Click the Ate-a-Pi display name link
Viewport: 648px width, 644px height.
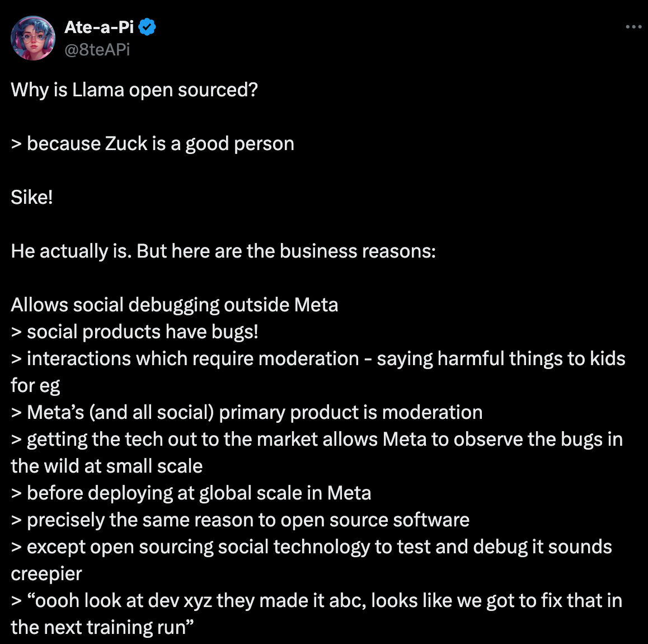point(100,26)
